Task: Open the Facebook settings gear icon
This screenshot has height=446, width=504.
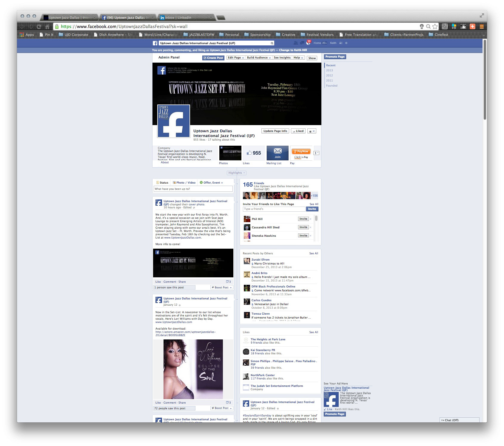Action: pos(346,43)
